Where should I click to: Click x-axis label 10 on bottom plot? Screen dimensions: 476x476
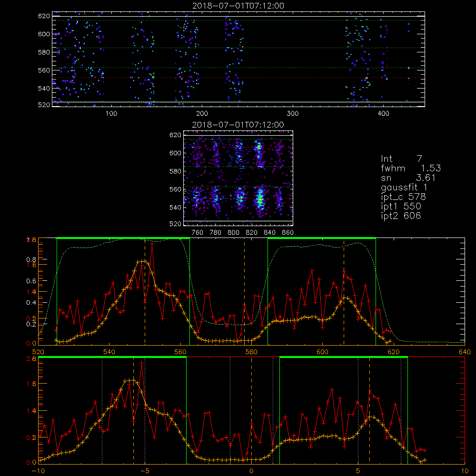pos(465,471)
